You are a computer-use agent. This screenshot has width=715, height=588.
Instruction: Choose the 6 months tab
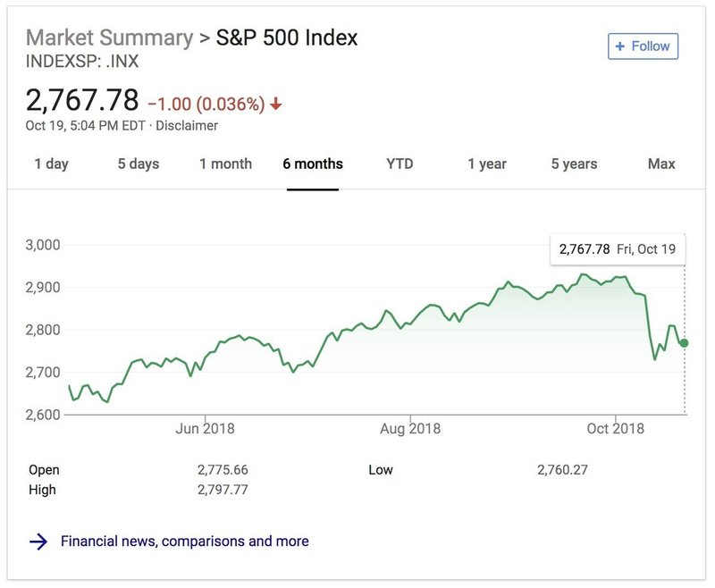313,164
